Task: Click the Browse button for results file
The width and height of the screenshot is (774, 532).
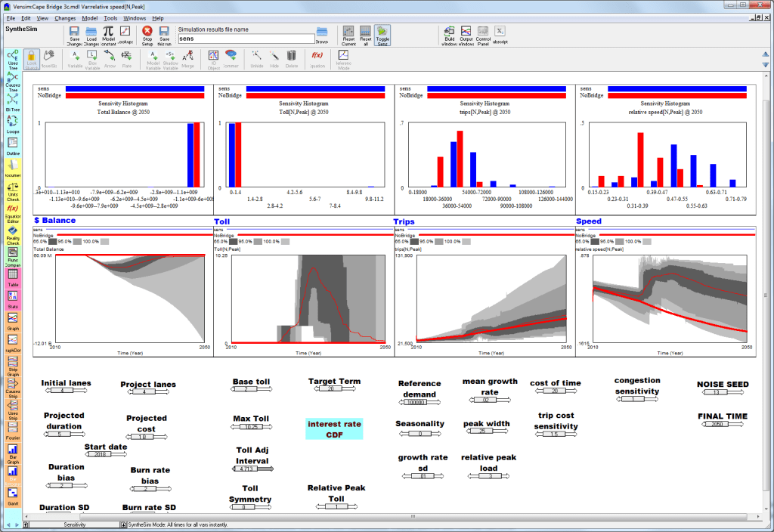Action: [x=322, y=36]
